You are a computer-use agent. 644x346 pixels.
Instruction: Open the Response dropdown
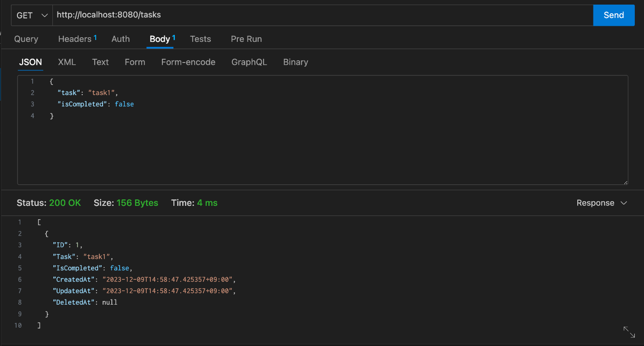(x=602, y=203)
